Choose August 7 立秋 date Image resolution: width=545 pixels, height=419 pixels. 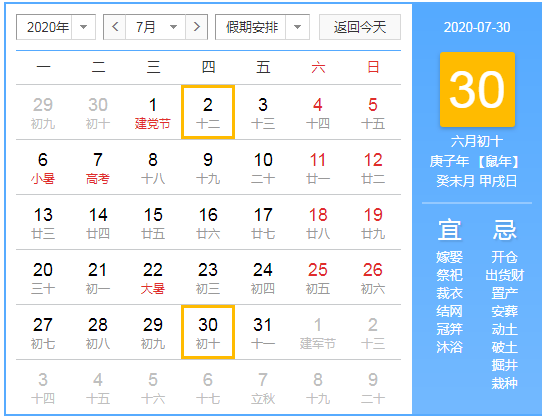tap(263, 387)
